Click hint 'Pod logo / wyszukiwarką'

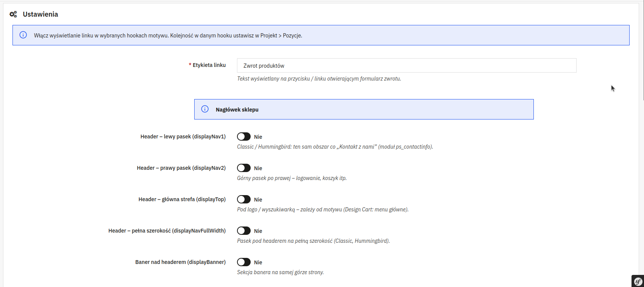[x=323, y=209]
